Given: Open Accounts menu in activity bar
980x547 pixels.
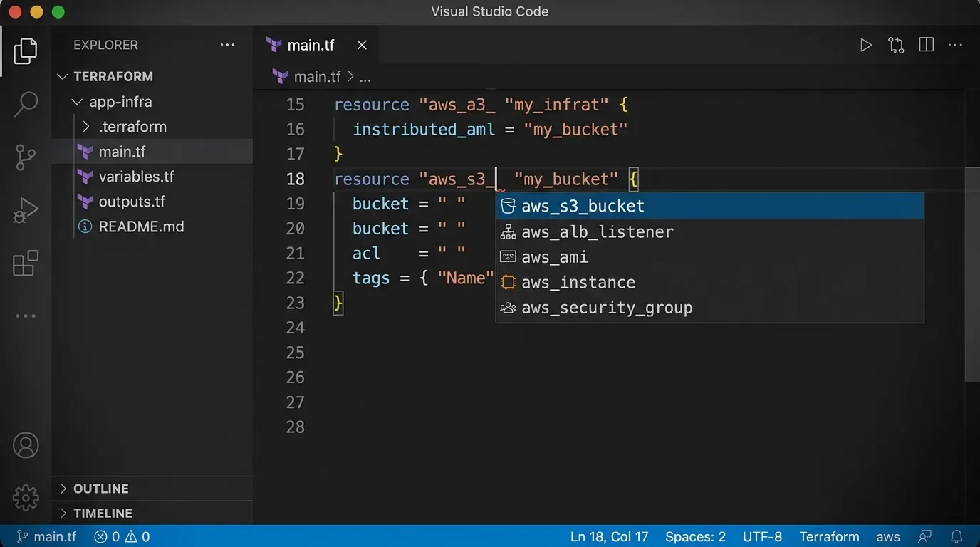Looking at the screenshot, I should (26, 445).
